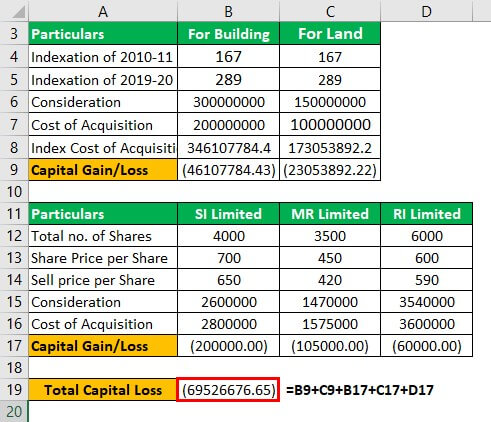
Task: Select total loss cell (69526676.65)
Action: 228,390
